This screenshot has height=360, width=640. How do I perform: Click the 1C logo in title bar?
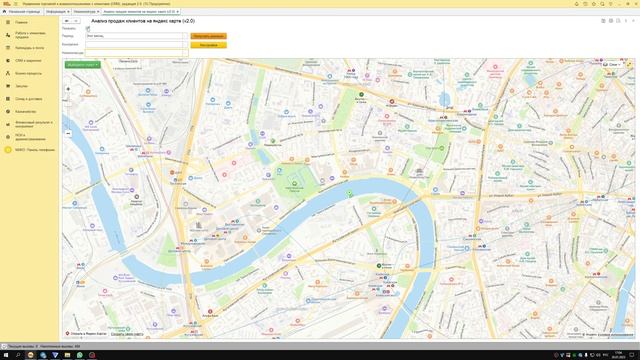pos(7,4)
